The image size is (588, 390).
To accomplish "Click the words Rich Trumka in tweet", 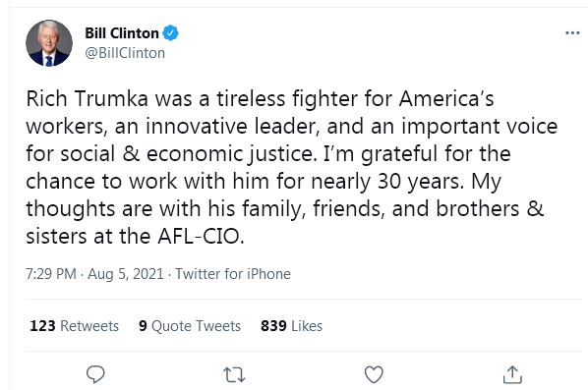I will click(x=87, y=99).
